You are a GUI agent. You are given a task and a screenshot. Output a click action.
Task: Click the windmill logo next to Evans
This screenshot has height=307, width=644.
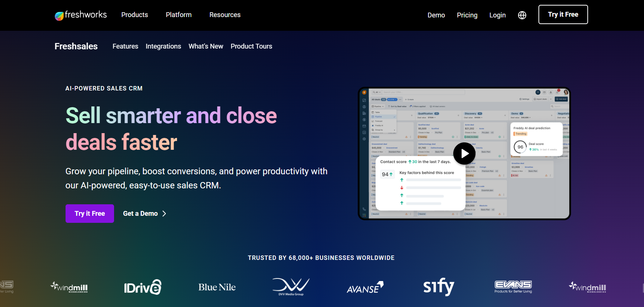587,287
